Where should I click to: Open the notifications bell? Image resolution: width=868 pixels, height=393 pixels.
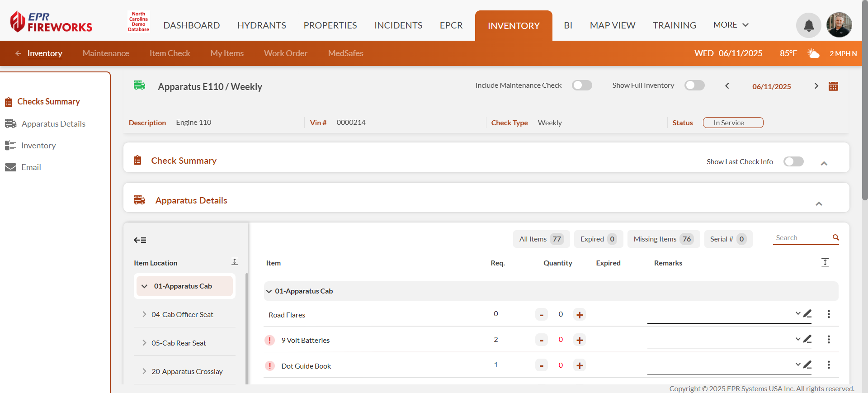click(x=808, y=25)
